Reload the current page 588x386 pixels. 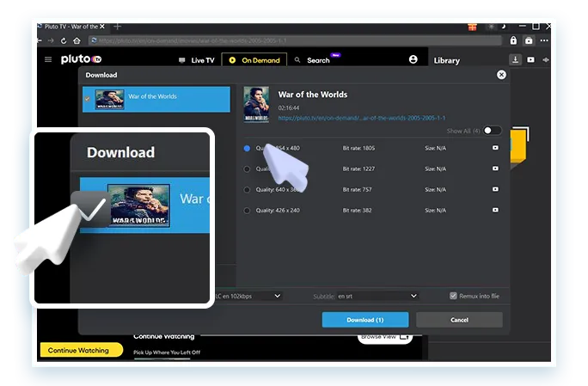pos(64,40)
